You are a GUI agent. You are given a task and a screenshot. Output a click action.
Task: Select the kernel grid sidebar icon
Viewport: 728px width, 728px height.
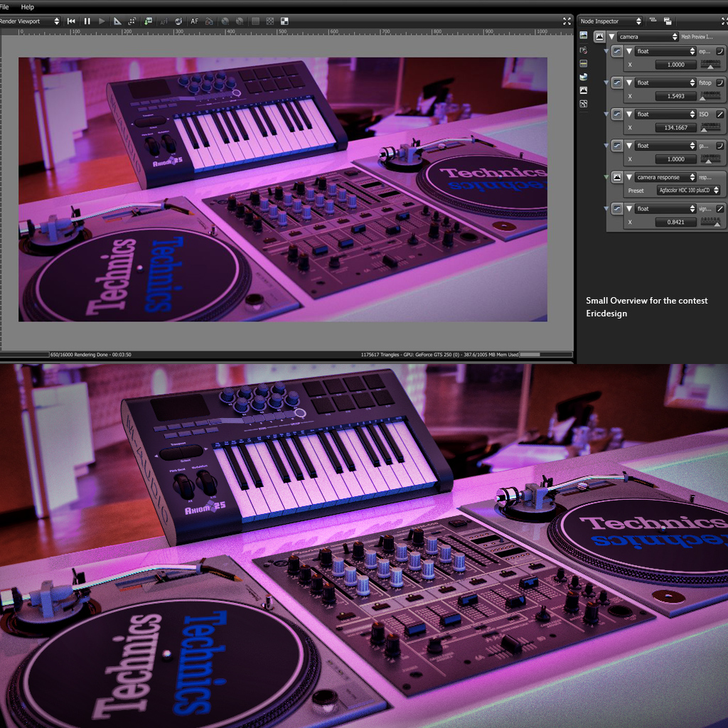584,104
